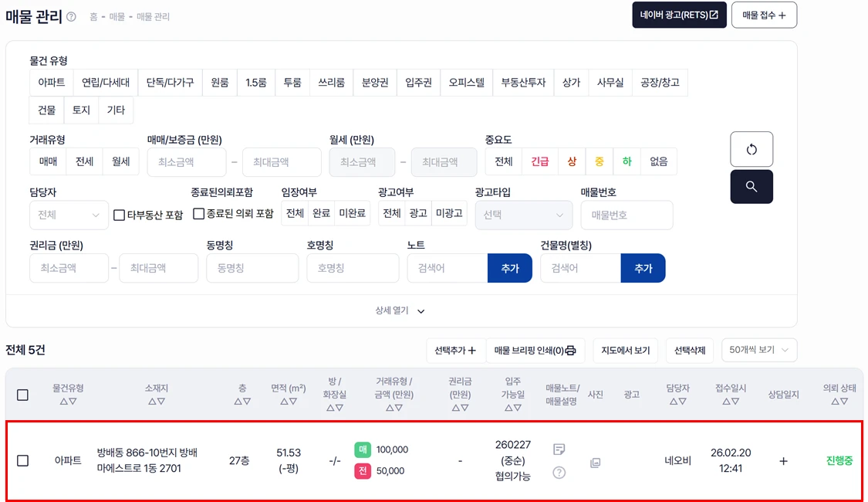This screenshot has width=868, height=502.
Task: Enable 타부동산 포함 checkbox
Action: [119, 215]
